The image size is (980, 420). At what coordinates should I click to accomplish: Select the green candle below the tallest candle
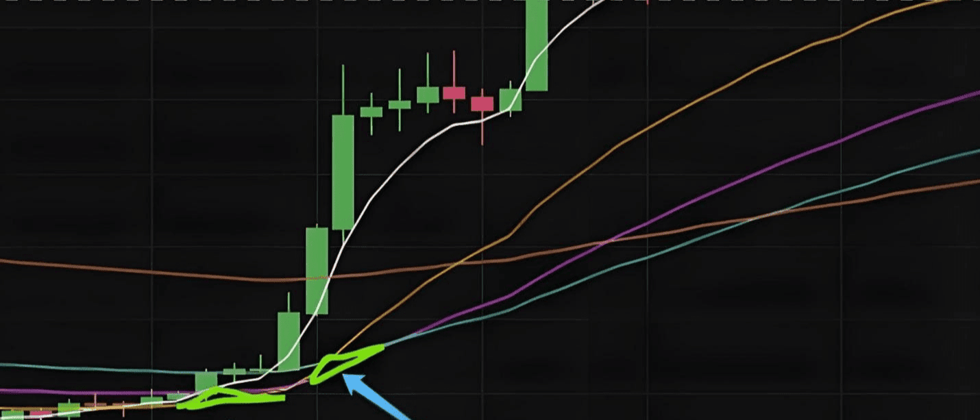click(x=317, y=271)
